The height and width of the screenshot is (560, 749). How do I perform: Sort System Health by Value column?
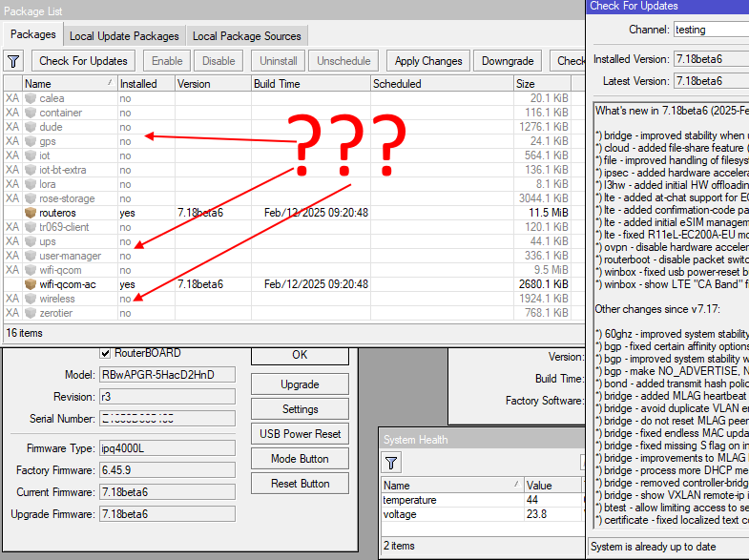[552, 486]
